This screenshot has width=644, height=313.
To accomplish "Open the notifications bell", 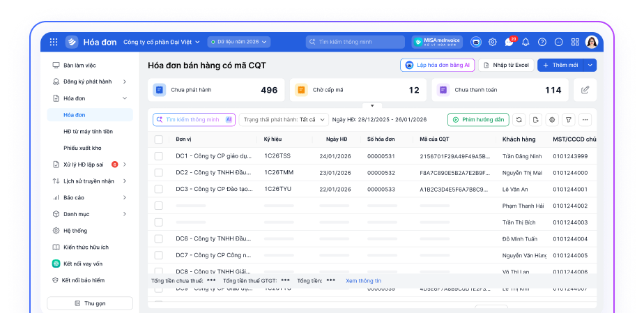I will click(x=526, y=42).
